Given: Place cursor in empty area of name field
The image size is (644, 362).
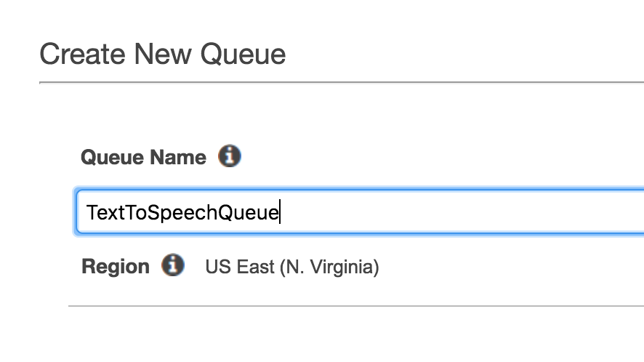Looking at the screenshot, I should coord(460,212).
